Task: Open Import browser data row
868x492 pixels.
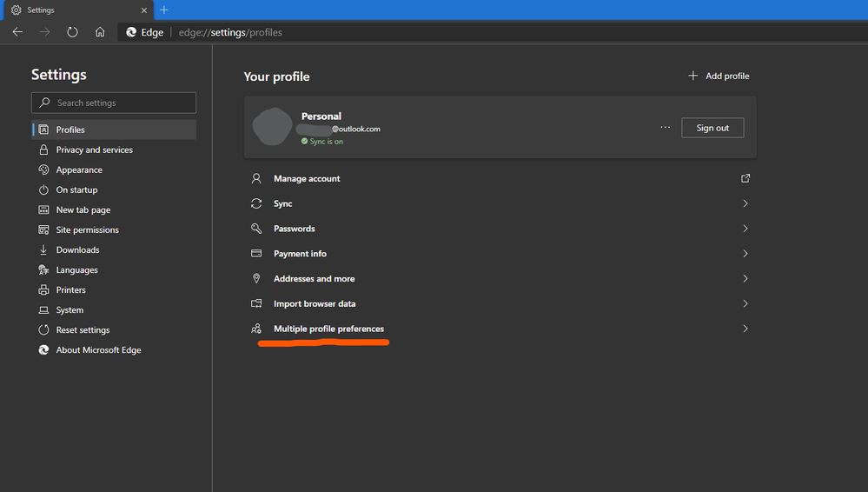Action: [x=500, y=303]
